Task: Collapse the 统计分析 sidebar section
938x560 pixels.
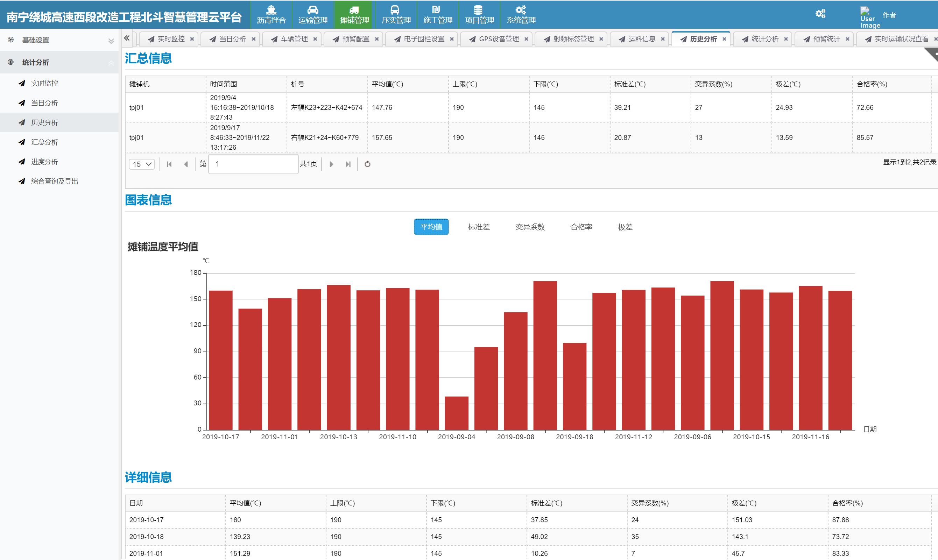Action: (59, 62)
